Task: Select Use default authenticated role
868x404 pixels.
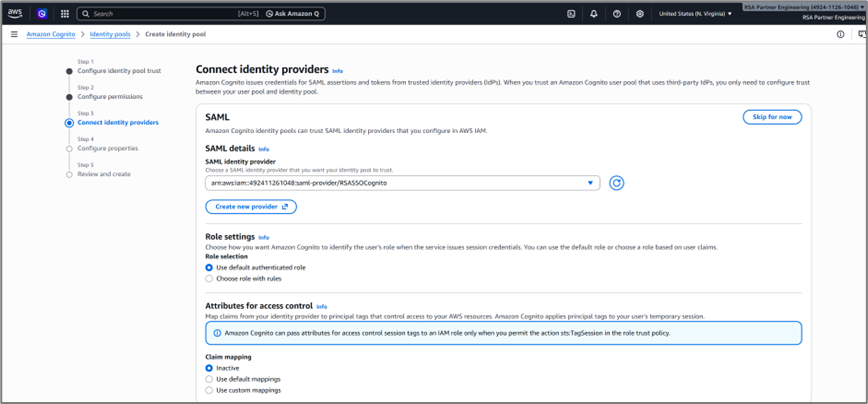Action: [x=209, y=267]
